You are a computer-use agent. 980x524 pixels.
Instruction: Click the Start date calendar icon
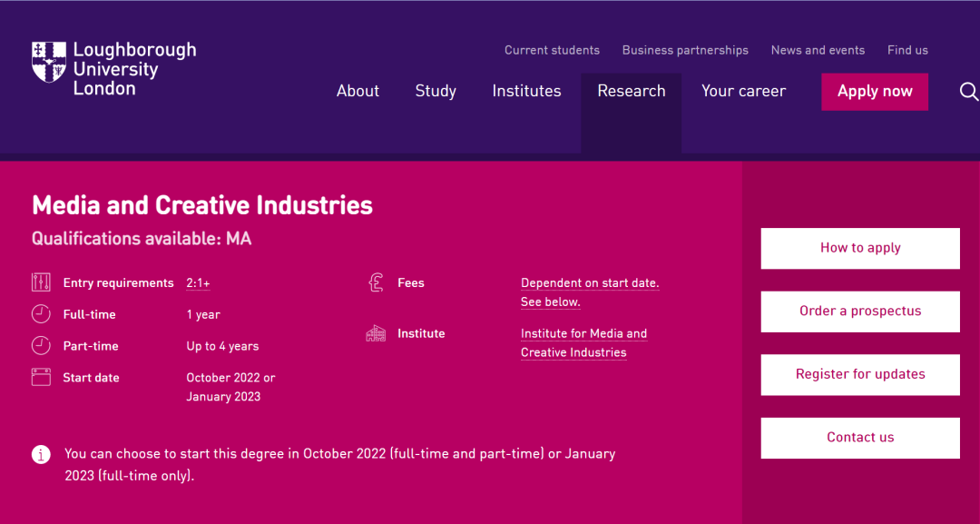pyautogui.click(x=41, y=378)
